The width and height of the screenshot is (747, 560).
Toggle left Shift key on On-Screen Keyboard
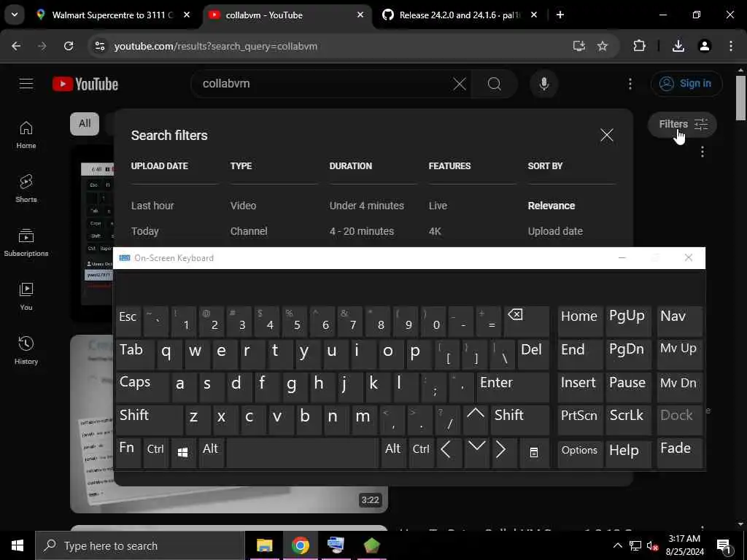point(149,419)
